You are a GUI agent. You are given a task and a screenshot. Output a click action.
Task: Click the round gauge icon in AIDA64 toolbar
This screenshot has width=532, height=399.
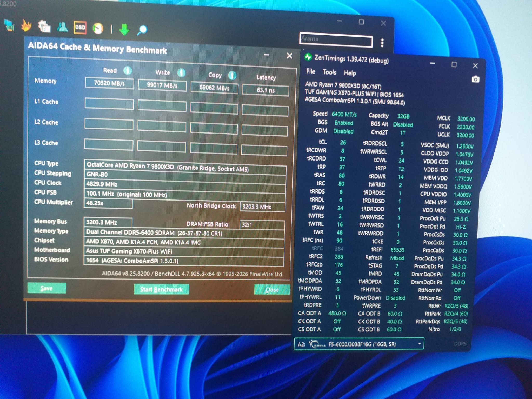tap(98, 28)
